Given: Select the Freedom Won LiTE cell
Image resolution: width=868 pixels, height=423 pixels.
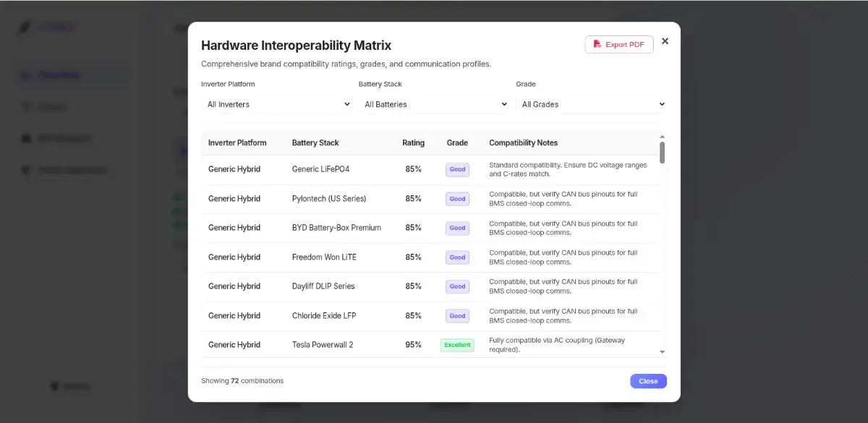Looking at the screenshot, I should [324, 257].
